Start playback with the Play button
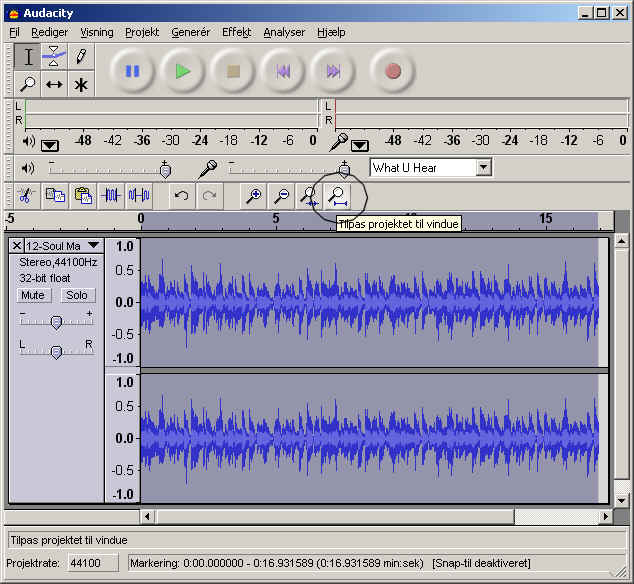This screenshot has width=634, height=584. (182, 71)
